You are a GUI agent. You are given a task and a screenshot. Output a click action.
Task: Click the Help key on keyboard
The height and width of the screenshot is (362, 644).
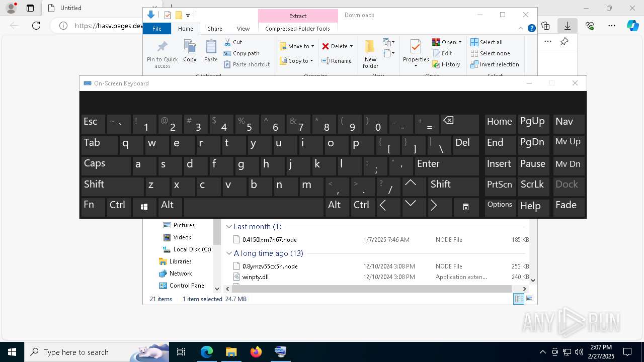pos(534,207)
